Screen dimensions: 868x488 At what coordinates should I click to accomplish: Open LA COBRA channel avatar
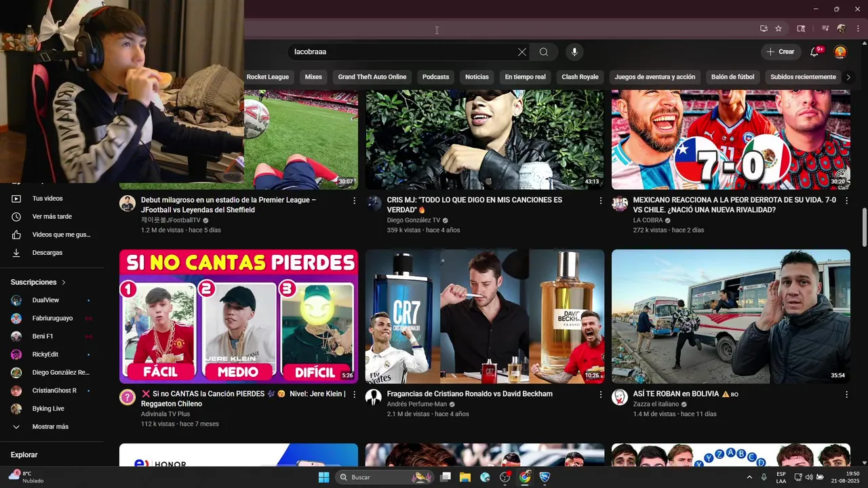(x=620, y=203)
